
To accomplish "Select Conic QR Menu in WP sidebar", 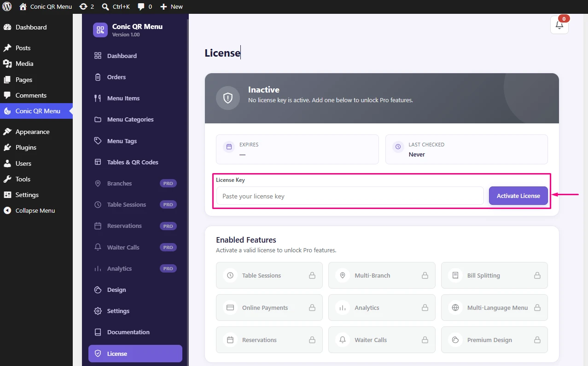I will [36, 111].
